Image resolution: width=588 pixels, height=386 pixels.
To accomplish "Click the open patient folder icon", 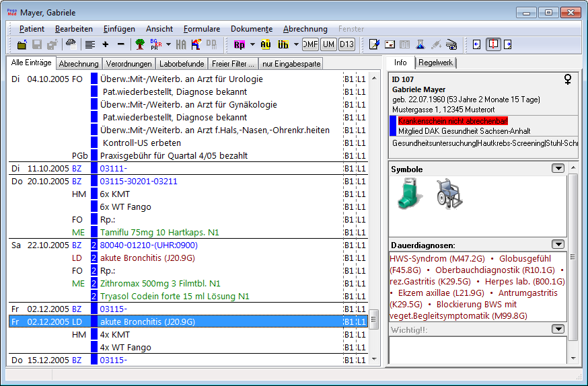I will point(22,45).
